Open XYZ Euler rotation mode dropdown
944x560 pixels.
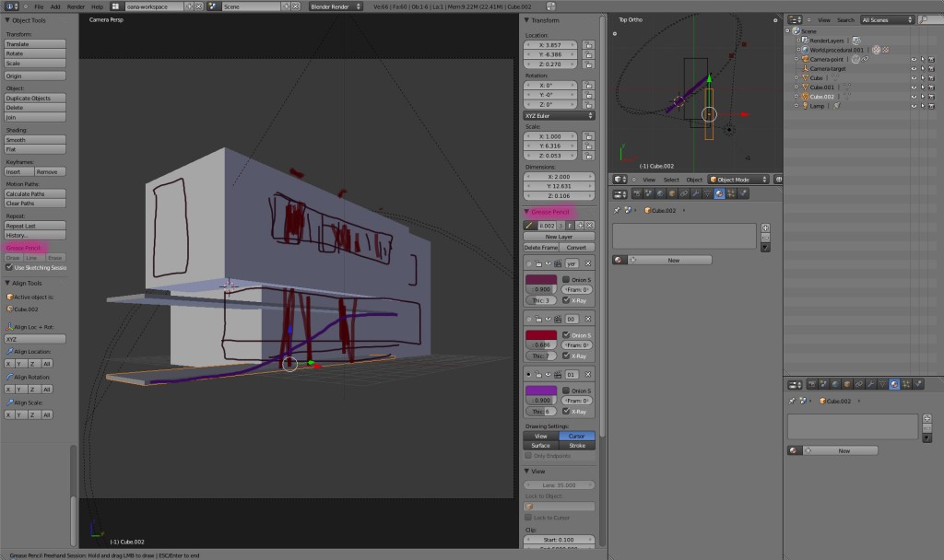pos(560,115)
